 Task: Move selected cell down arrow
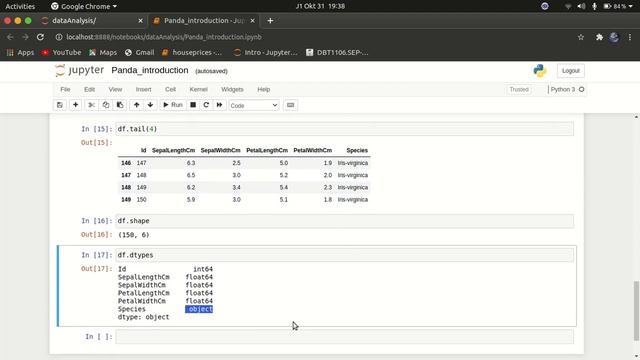(x=150, y=105)
